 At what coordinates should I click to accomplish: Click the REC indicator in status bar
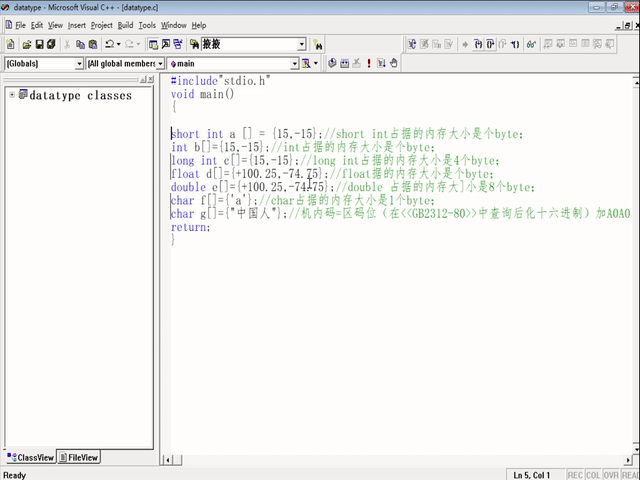click(575, 475)
